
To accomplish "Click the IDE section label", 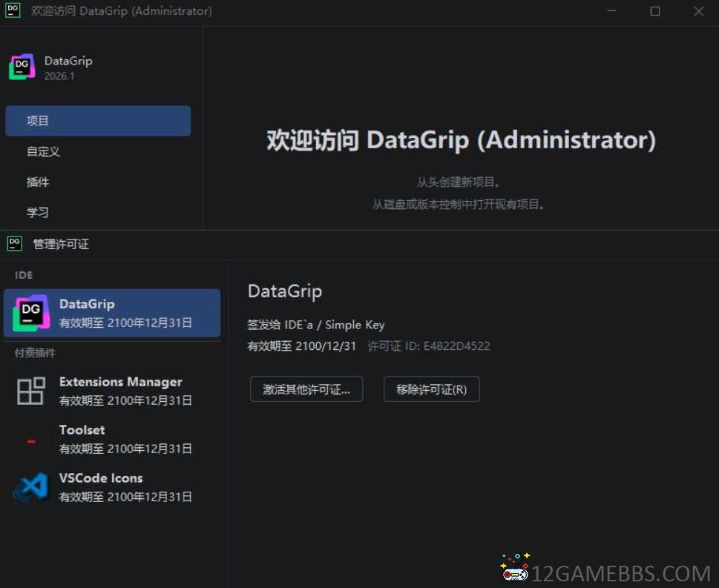I will (x=24, y=275).
